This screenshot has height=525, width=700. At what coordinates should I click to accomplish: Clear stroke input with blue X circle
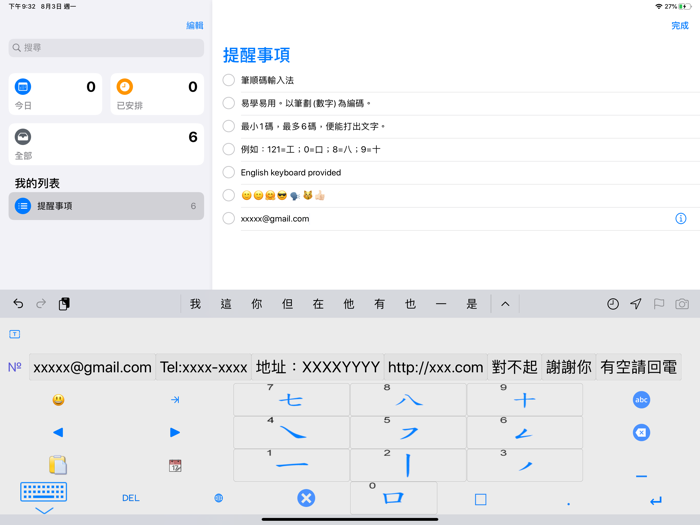click(x=306, y=498)
